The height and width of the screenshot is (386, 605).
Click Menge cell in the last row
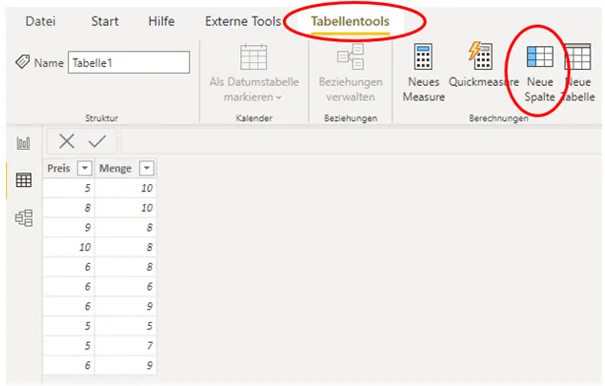125,365
